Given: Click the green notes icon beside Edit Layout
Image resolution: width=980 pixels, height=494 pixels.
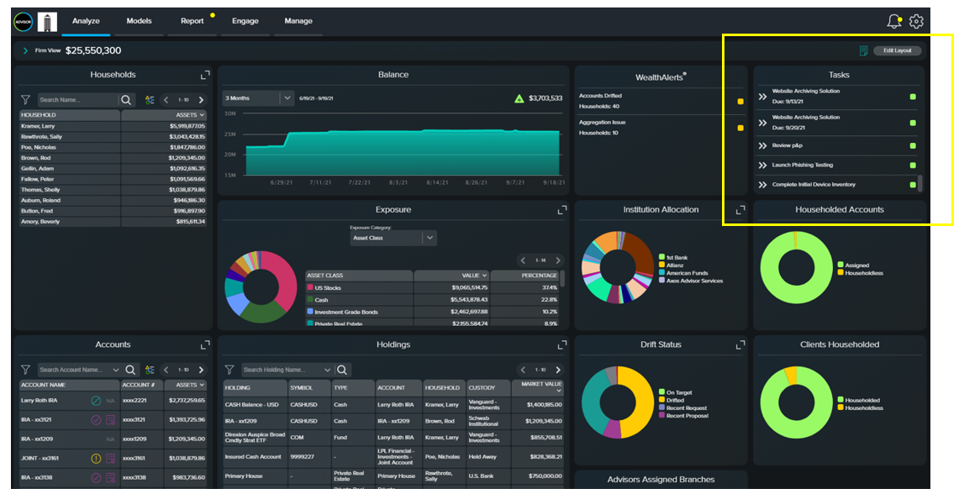Looking at the screenshot, I should coord(863,51).
